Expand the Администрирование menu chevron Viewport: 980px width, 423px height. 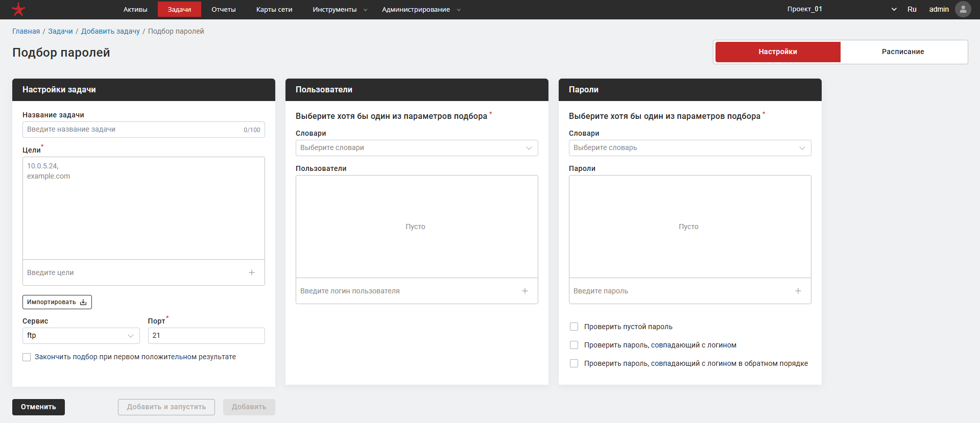[459, 10]
